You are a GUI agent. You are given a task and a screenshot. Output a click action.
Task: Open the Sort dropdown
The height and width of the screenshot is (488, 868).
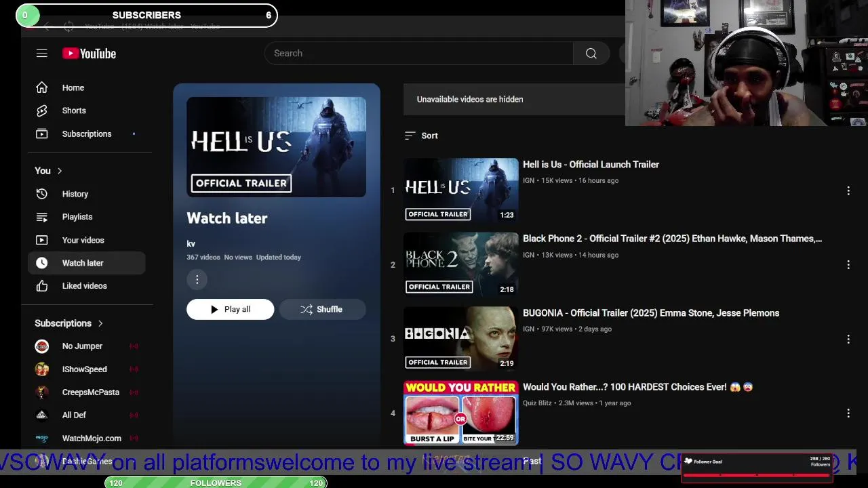[x=421, y=136]
